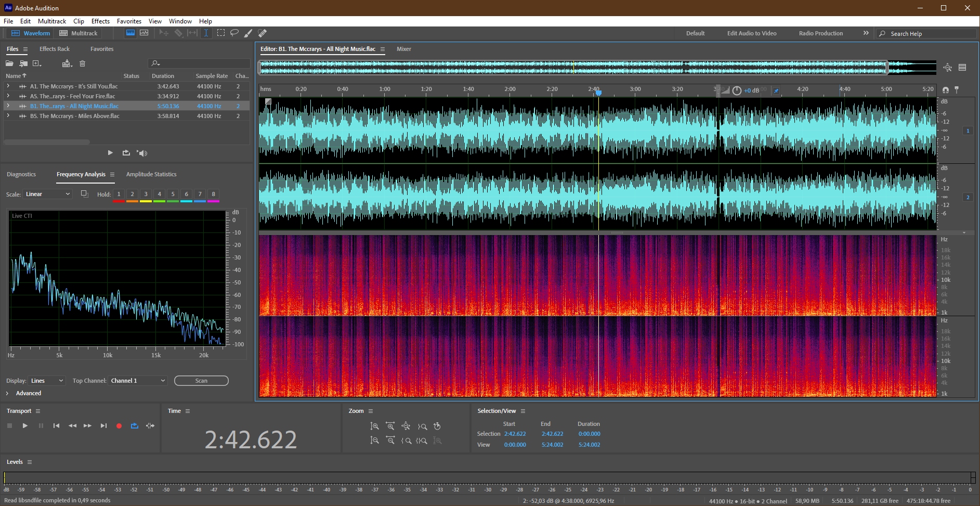The image size is (980, 506).
Task: Open the Top Channel dropdown
Action: [138, 381]
